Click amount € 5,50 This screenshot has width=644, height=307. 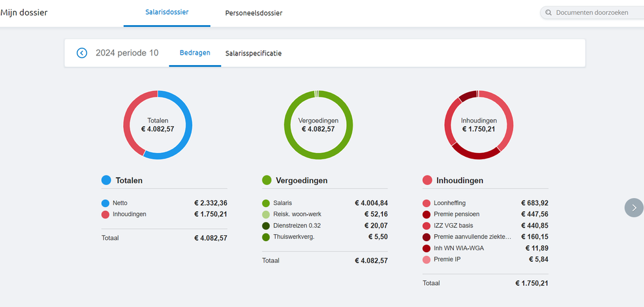pyautogui.click(x=378, y=237)
